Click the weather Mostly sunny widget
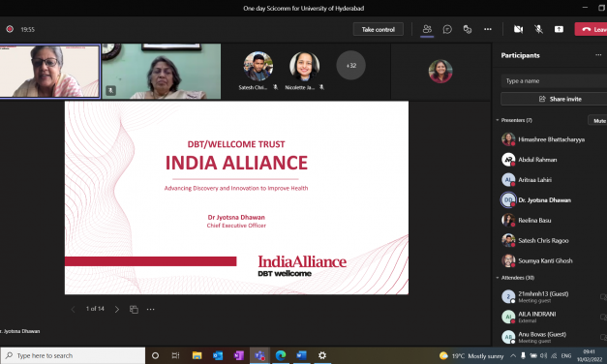 click(x=471, y=356)
